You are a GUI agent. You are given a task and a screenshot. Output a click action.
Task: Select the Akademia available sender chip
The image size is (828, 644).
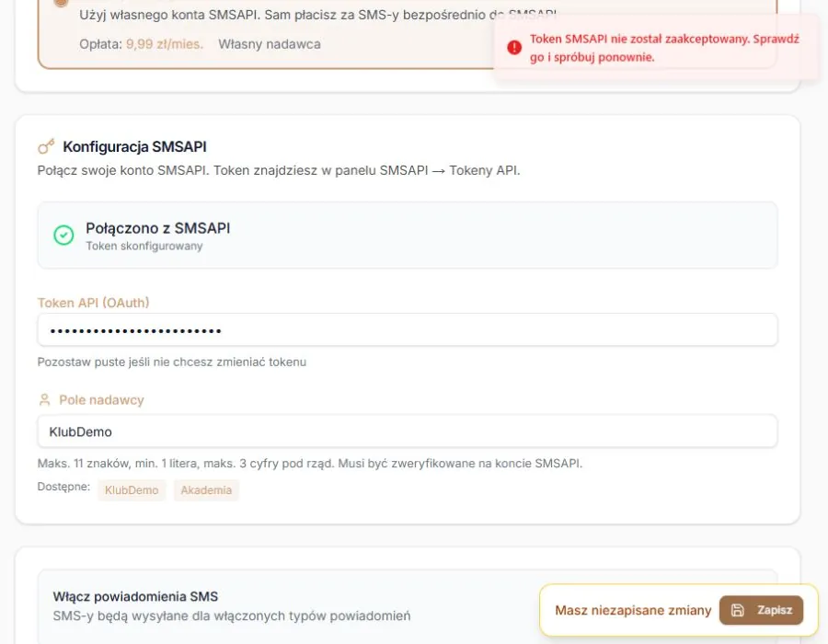[206, 489]
